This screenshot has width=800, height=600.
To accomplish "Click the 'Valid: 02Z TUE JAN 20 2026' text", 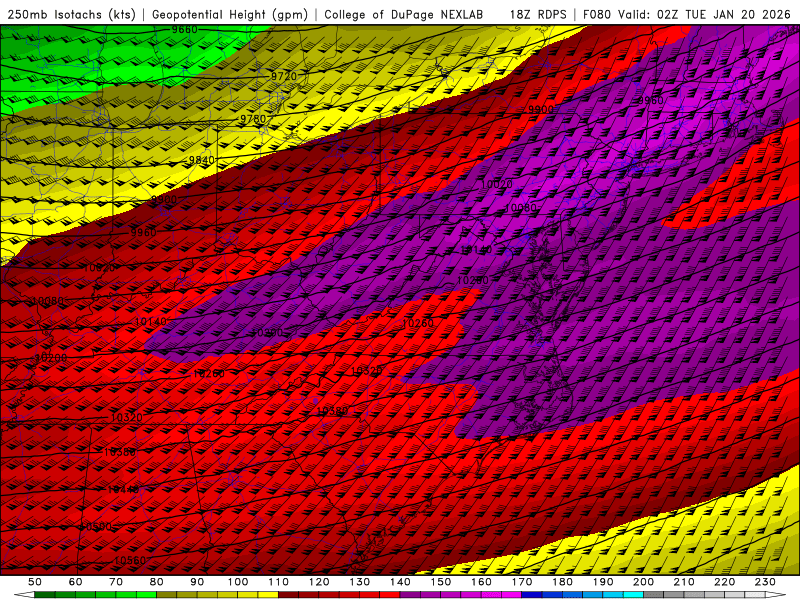I will point(705,14).
